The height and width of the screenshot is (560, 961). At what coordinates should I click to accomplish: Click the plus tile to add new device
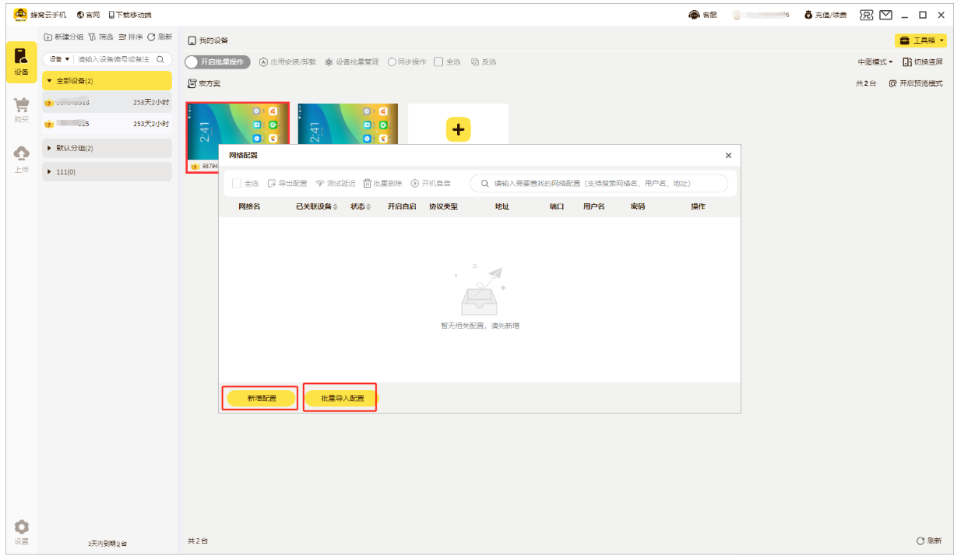458,129
